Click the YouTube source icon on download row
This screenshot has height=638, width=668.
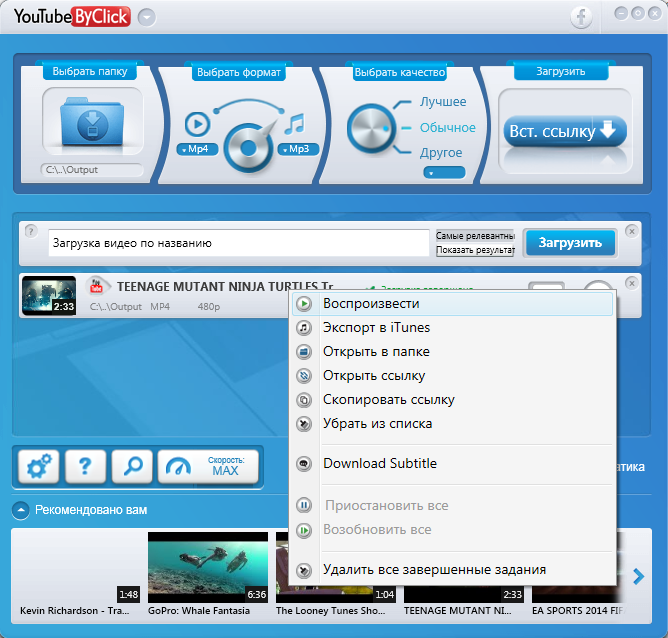pos(97,286)
